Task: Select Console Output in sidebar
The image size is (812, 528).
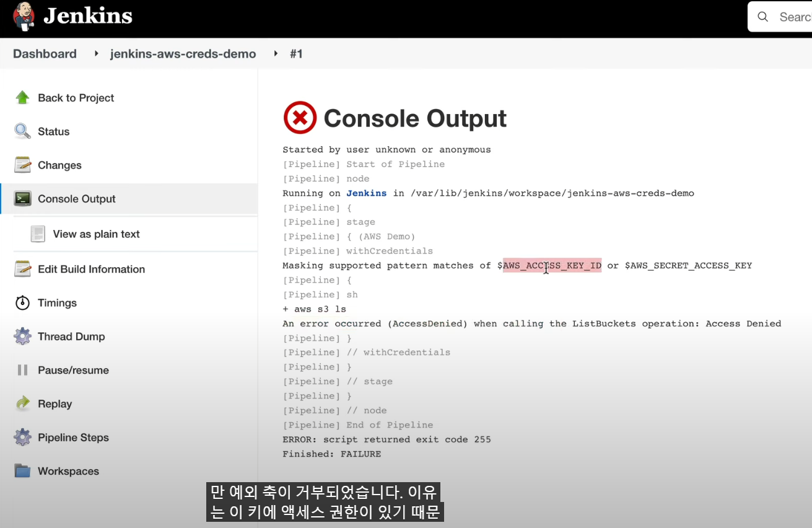Action: tap(77, 199)
